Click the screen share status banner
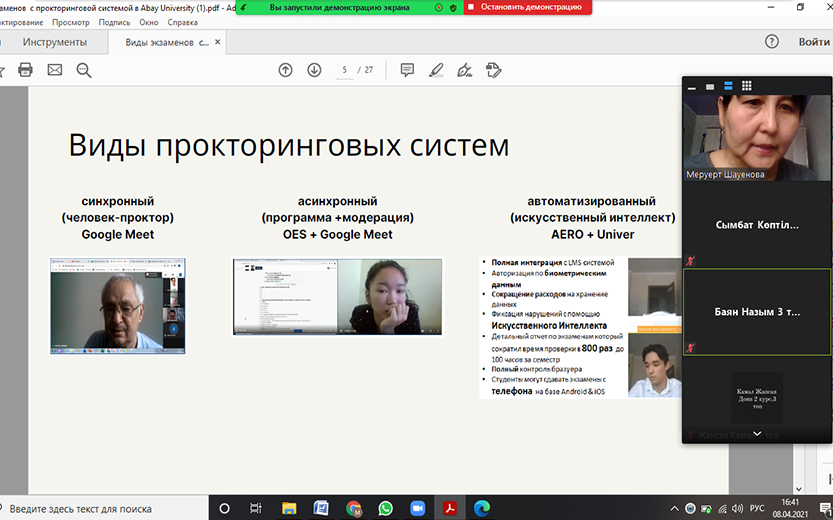Image resolution: width=833 pixels, height=520 pixels. click(339, 7)
